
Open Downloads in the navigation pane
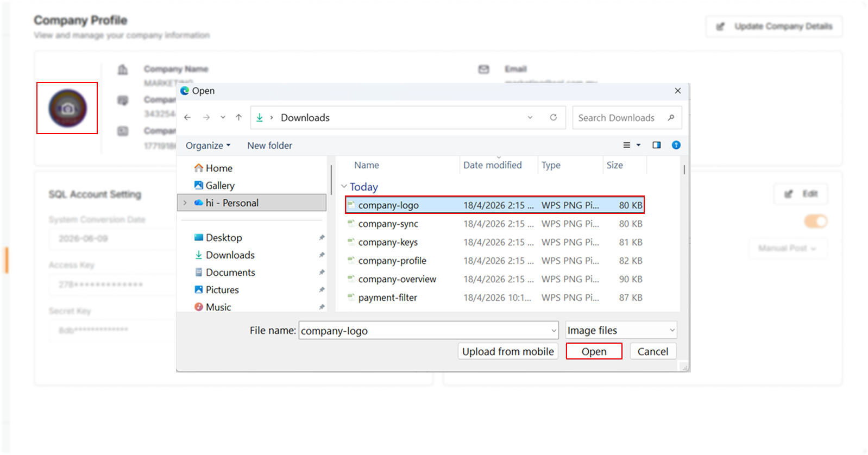[225, 255]
